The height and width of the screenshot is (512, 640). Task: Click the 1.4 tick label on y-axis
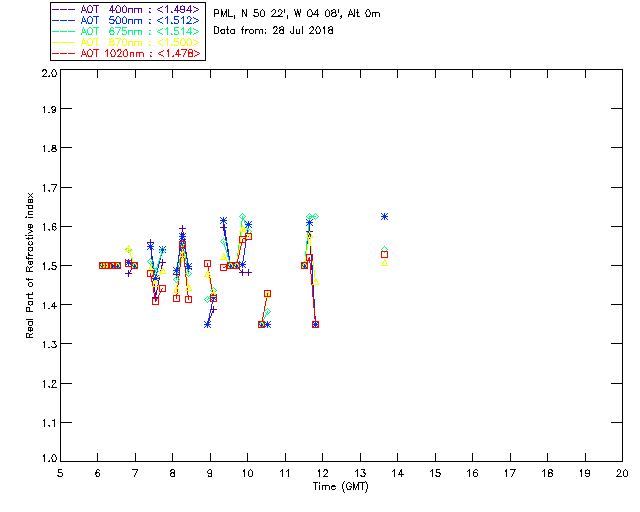point(49,305)
